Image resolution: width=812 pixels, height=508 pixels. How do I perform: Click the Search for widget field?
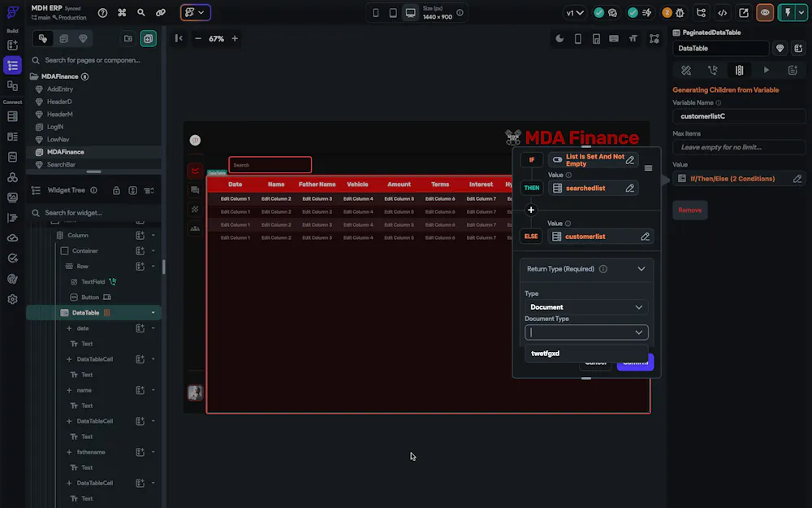(x=93, y=212)
